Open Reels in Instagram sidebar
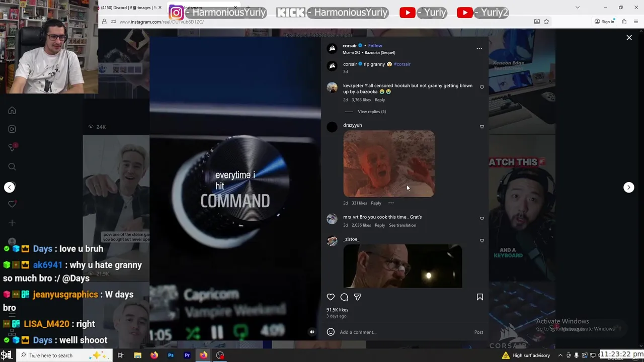Viewport: 644px width, 362px height. coord(12,129)
